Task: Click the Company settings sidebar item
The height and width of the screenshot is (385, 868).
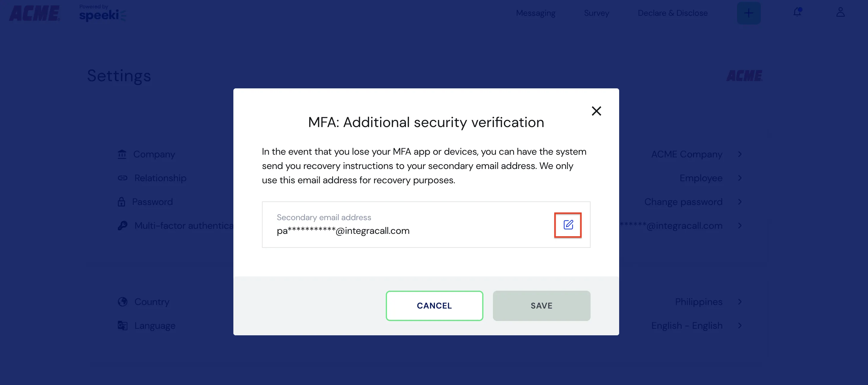Action: 154,154
